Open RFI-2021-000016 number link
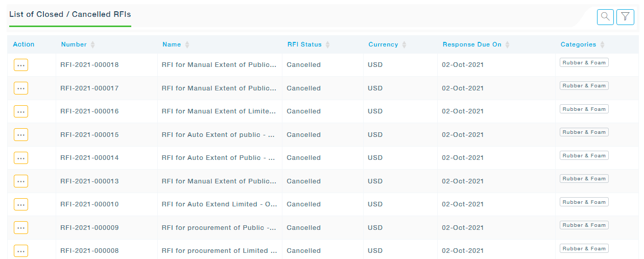This screenshot has height=259, width=644. pyautogui.click(x=89, y=111)
